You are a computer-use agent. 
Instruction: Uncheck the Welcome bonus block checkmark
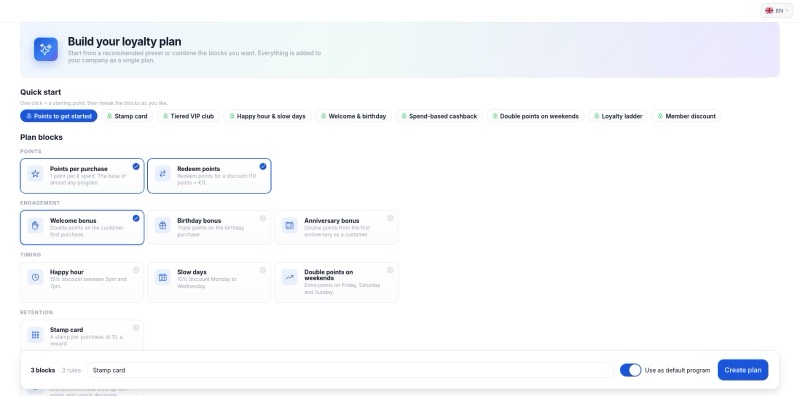136,218
